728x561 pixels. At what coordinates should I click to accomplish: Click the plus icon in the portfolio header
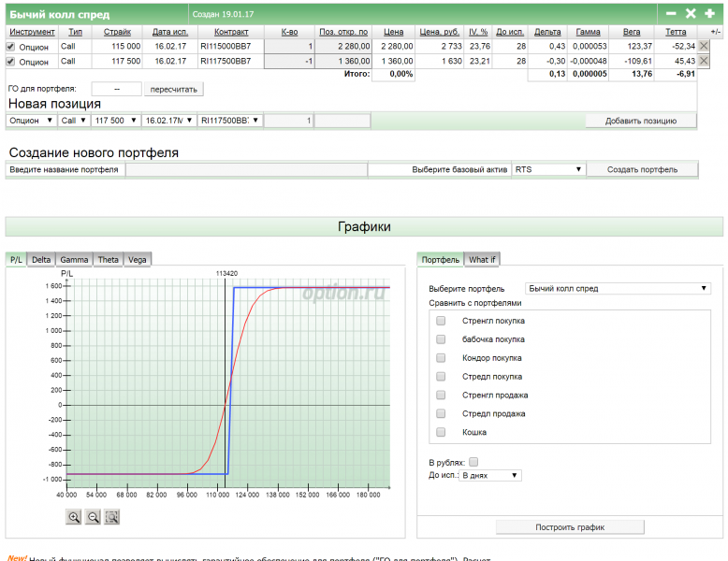[x=709, y=13]
